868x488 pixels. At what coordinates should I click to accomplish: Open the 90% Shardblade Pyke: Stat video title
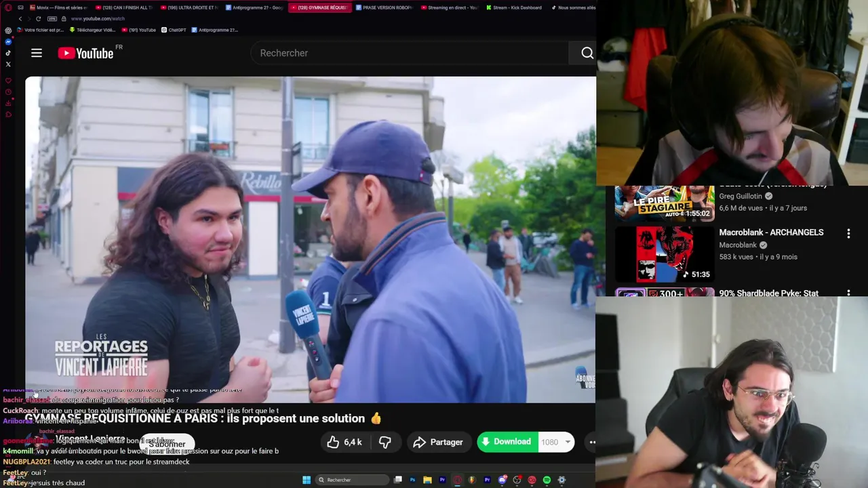click(x=768, y=293)
